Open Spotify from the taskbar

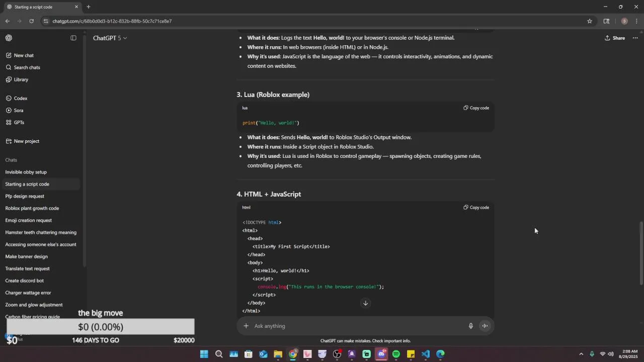(x=396, y=354)
